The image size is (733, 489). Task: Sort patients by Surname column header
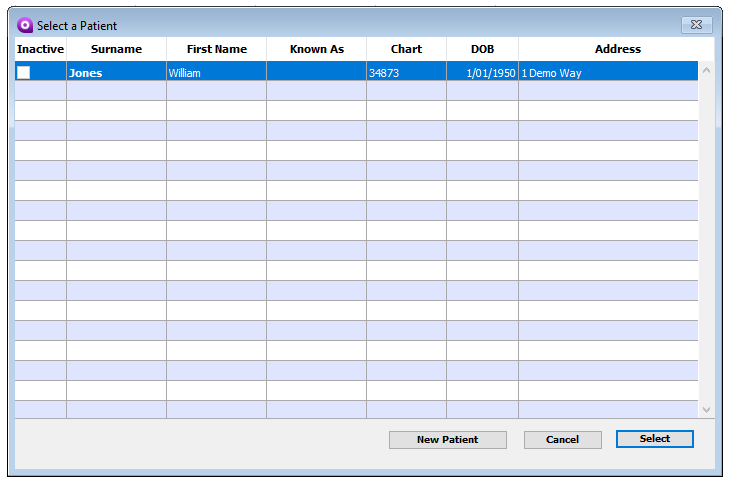[x=116, y=49]
